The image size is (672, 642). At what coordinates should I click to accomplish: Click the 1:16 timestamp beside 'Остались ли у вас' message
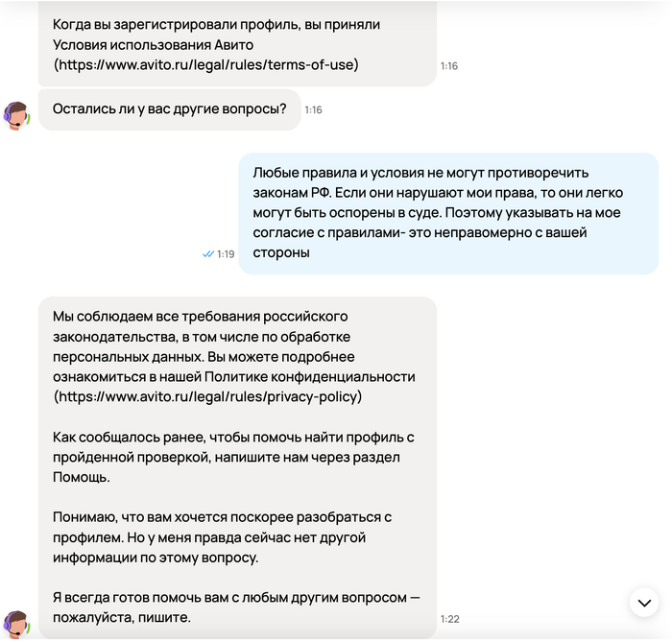(313, 110)
